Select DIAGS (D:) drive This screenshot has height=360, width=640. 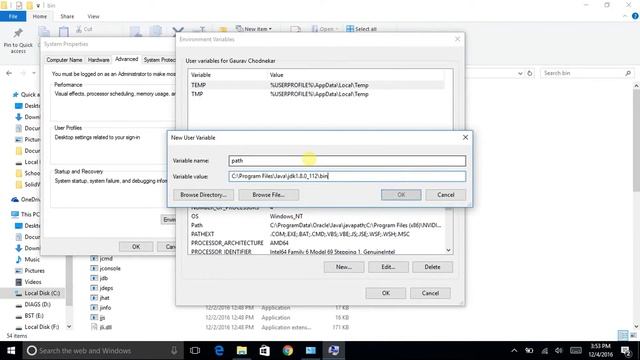point(33,304)
